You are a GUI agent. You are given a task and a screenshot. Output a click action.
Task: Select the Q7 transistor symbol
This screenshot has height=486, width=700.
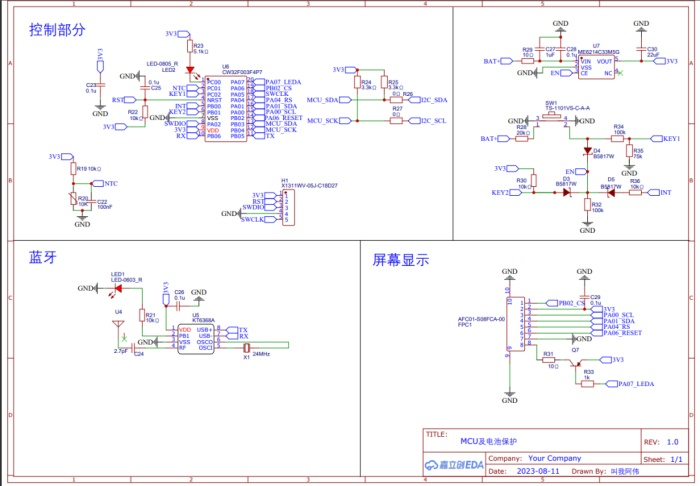574,366
